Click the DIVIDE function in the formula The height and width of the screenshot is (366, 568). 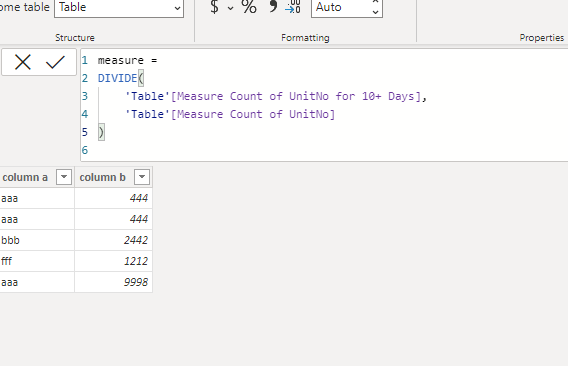point(117,78)
